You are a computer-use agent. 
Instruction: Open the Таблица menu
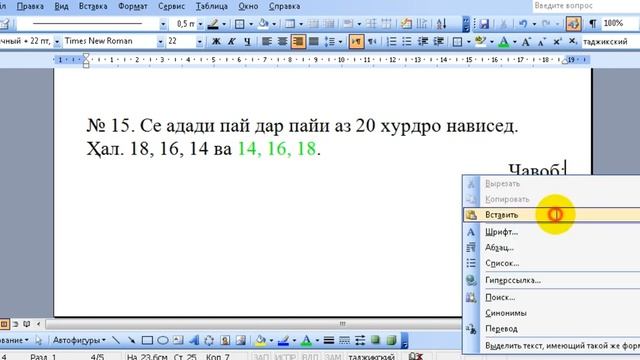click(x=211, y=6)
